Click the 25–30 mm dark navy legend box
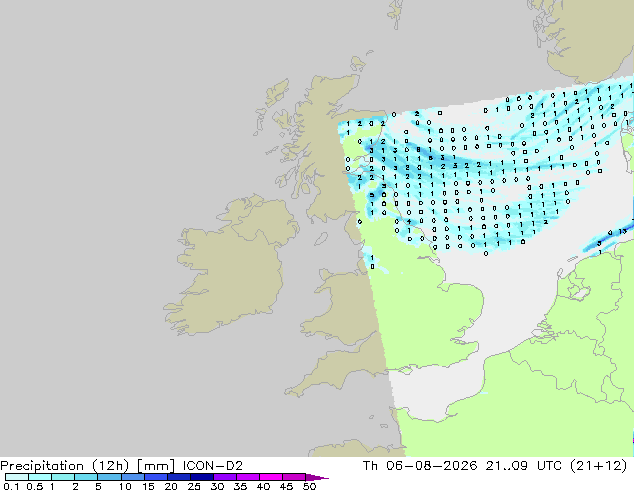This screenshot has width=634, height=490. click(x=202, y=477)
